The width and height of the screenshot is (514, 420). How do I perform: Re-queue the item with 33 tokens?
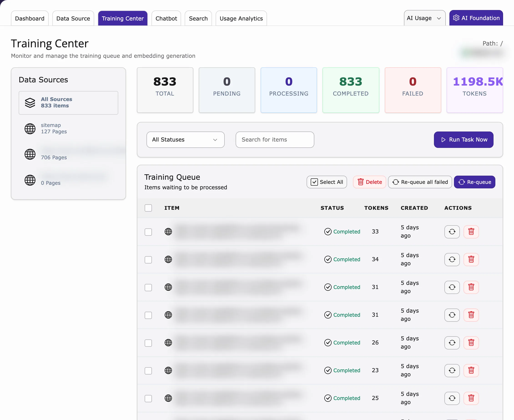point(452,232)
